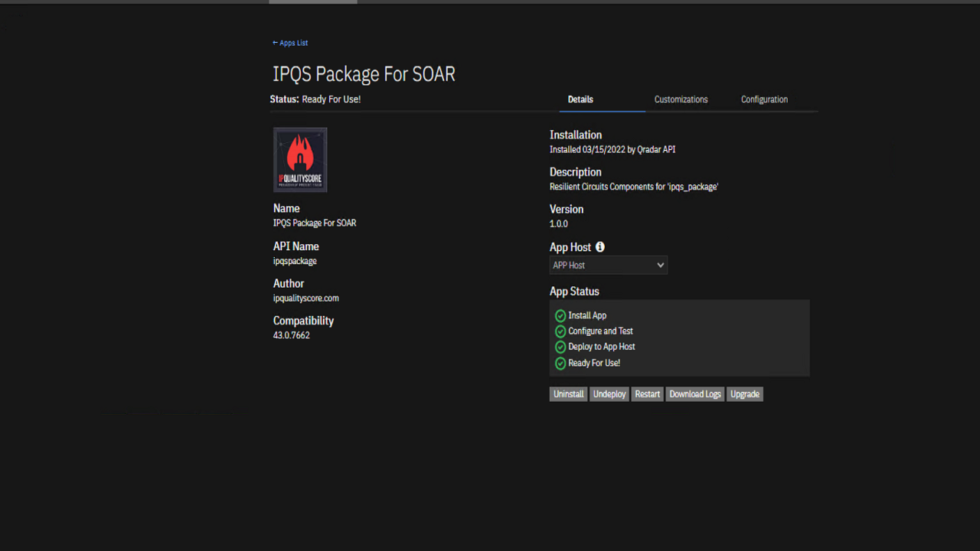Switch to the Customizations tab
The height and width of the screenshot is (551, 980).
tap(681, 99)
